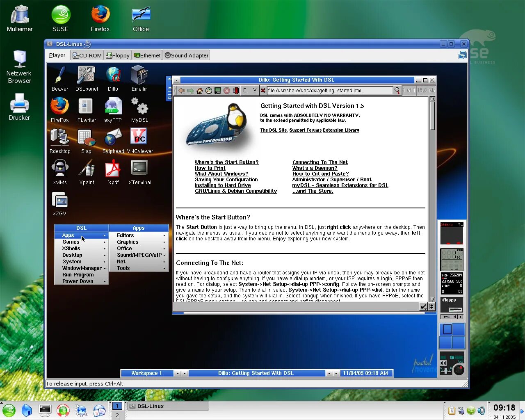Click the Dillo vertical scrollbar thumb
This screenshot has height=420, width=525.
[432, 116]
